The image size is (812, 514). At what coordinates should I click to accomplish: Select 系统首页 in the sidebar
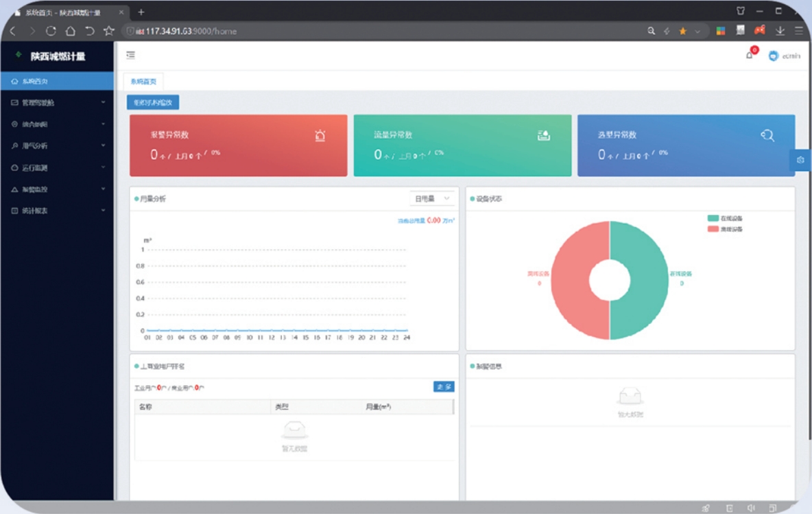[57, 82]
